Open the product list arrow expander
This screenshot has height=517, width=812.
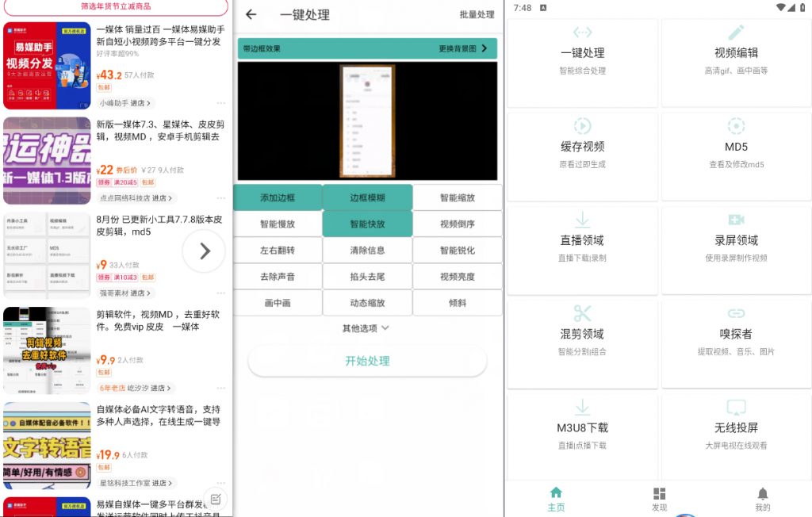tap(205, 251)
